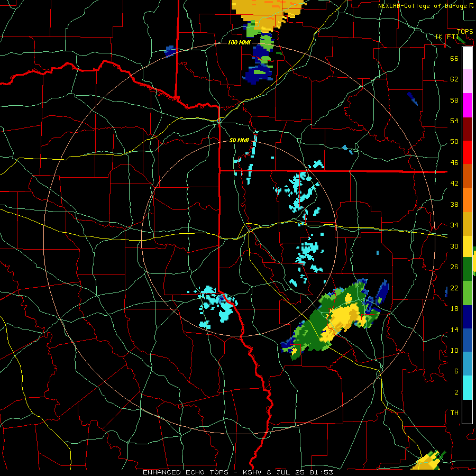Select the light green legend swatch

467,293
